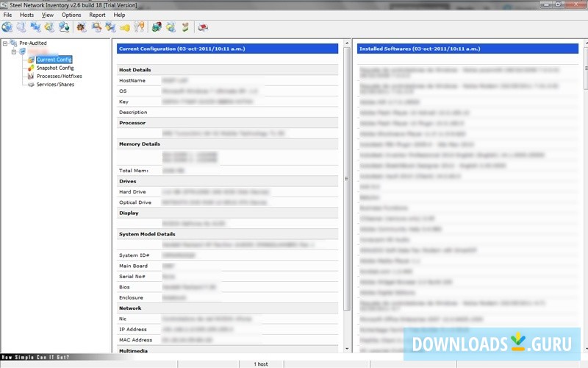Click the Optical Drive row label
The height and width of the screenshot is (368, 588).
(x=135, y=202)
